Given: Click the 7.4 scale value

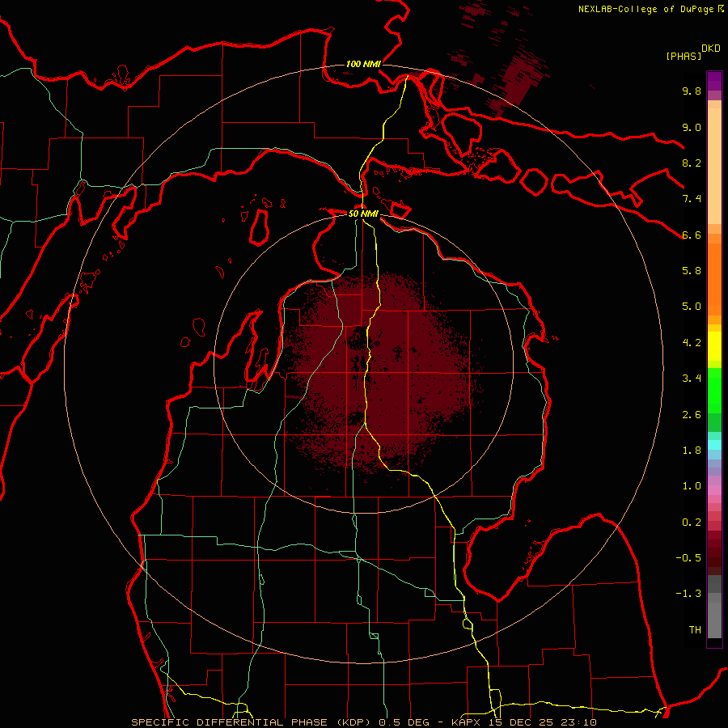Looking at the screenshot, I should coord(692,199).
